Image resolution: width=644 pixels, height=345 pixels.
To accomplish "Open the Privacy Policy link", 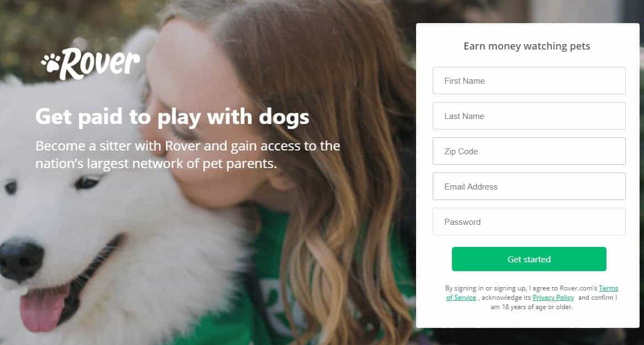I will (553, 298).
